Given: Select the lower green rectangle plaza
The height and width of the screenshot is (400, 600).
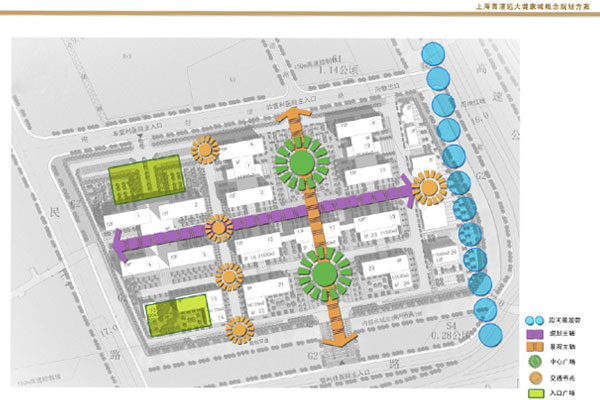Looking at the screenshot, I should [177, 314].
